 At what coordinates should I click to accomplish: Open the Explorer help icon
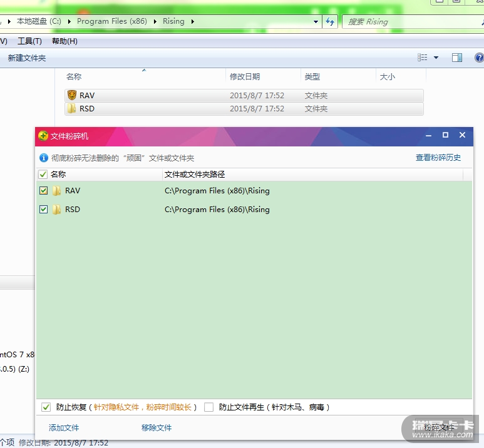(x=479, y=58)
